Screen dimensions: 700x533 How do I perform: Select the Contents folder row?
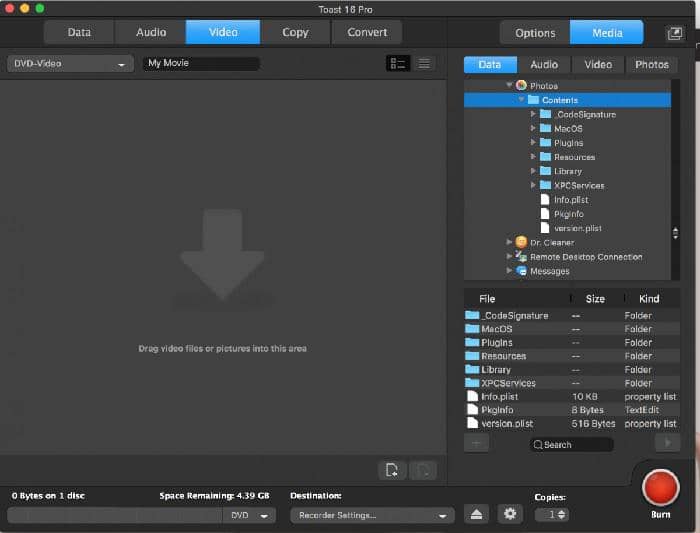click(x=567, y=100)
